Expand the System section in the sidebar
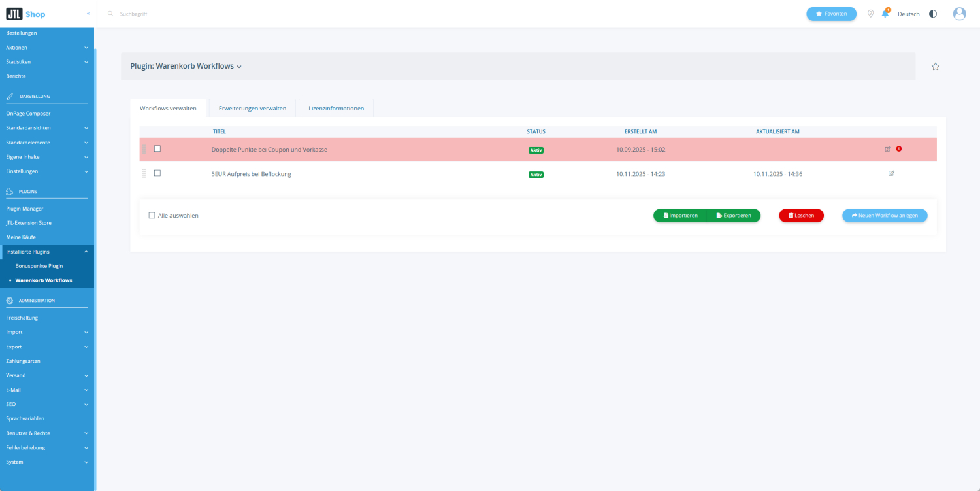This screenshot has width=980, height=491. tap(86, 462)
